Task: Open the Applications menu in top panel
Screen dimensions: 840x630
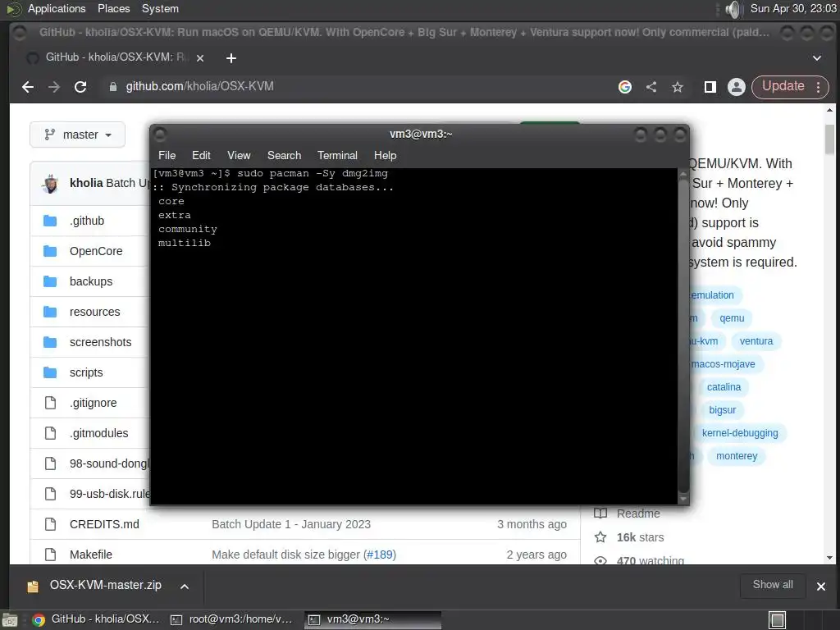Action: [57, 8]
